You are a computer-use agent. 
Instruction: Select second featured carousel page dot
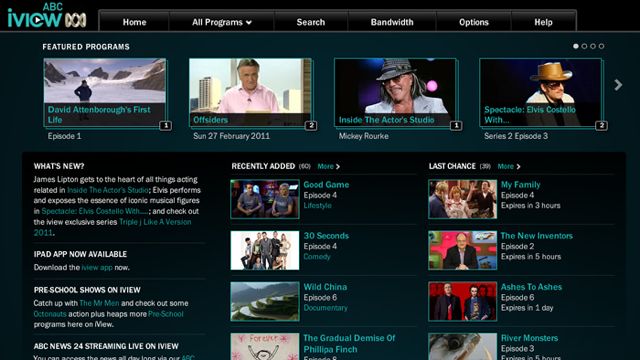[x=584, y=46]
